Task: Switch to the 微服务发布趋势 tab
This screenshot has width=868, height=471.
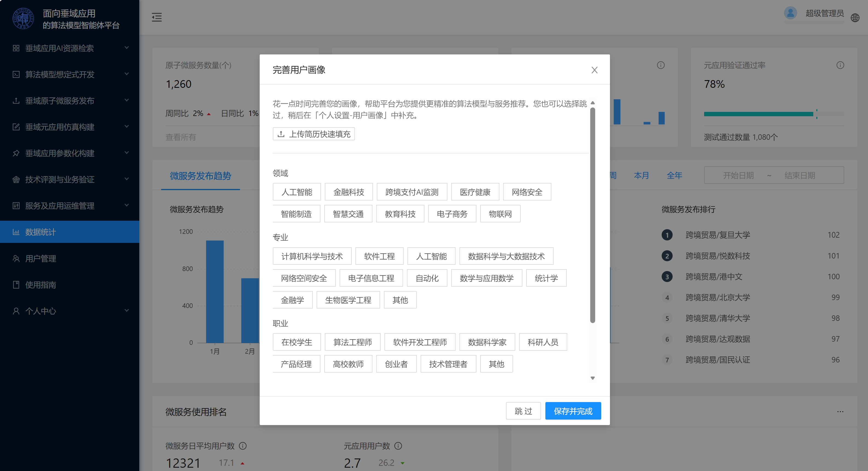Action: [201, 176]
